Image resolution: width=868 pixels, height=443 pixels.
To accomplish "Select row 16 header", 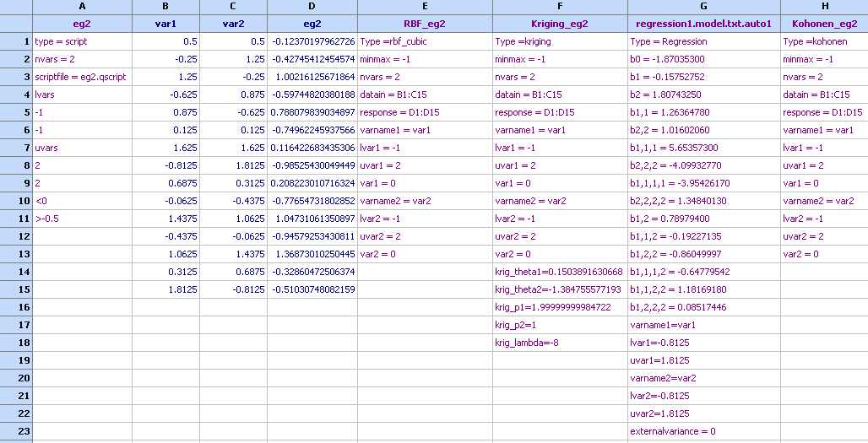I will tap(15, 307).
